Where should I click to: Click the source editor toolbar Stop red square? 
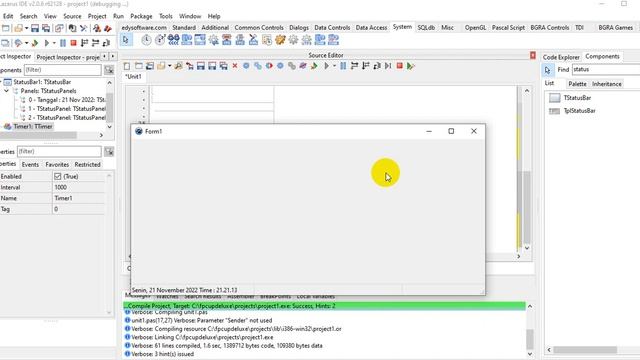tap(400, 66)
